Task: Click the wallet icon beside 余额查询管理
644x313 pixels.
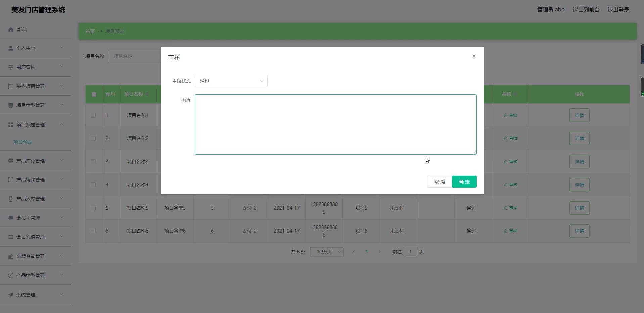Action: (11, 256)
